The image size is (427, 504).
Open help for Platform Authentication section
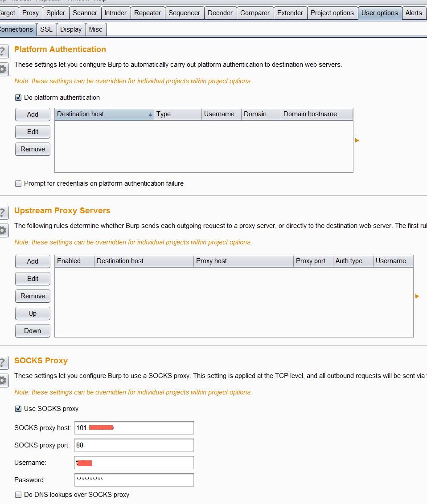click(x=3, y=52)
